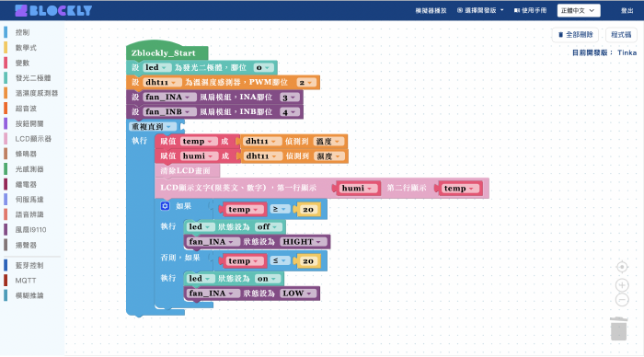Open the humi dropdown in the LCD display block
Image resolution: width=644 pixels, height=357 pixels.
pyautogui.click(x=359, y=188)
